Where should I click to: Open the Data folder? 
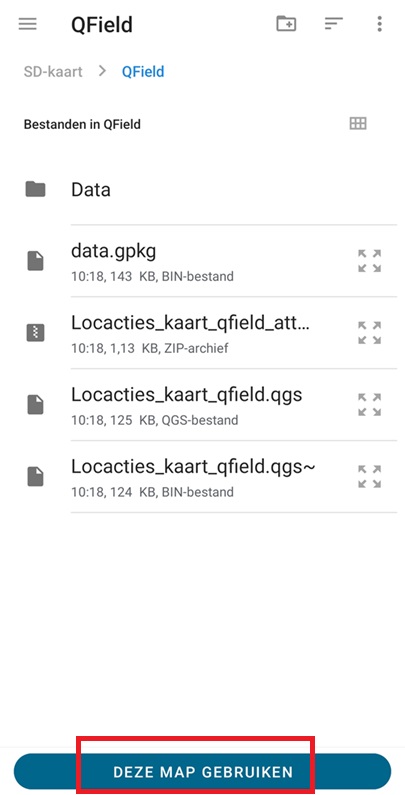click(x=203, y=189)
